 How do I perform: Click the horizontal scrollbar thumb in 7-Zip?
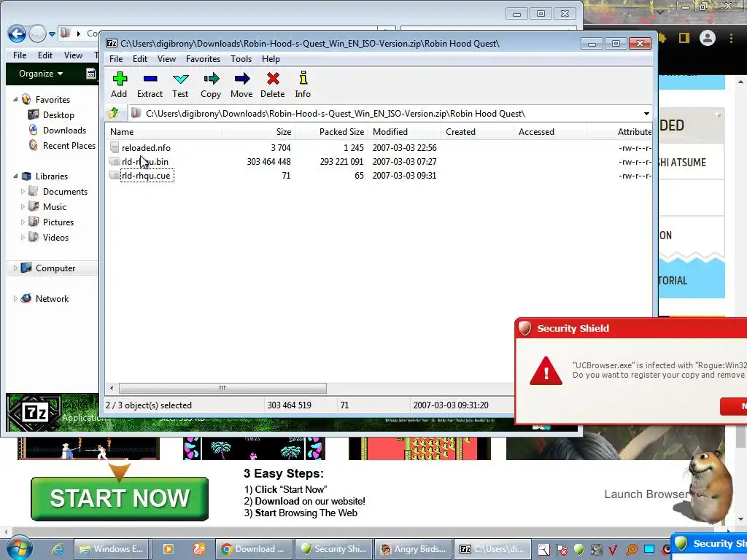pyautogui.click(x=222, y=388)
